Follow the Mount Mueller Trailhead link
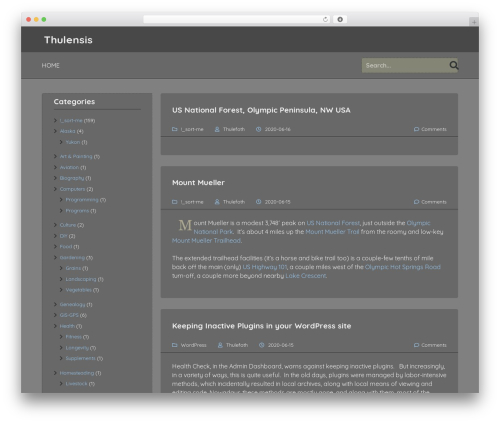The height and width of the screenshot is (423, 500). click(x=206, y=240)
